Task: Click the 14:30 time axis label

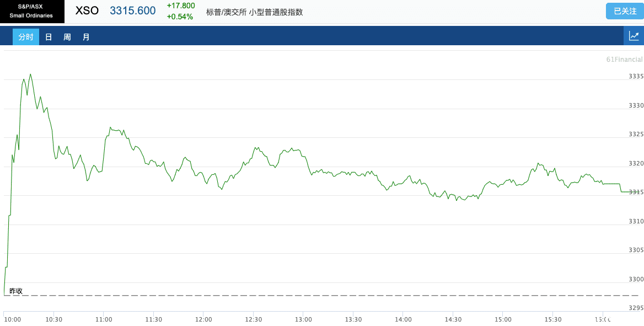Action: tap(453, 319)
